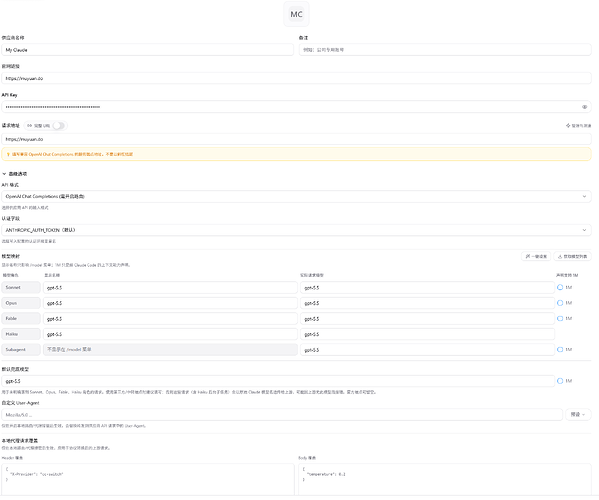Click the custom User-Agent Mozilla/5.0 field
The height and width of the screenshot is (500, 599).
click(282, 414)
